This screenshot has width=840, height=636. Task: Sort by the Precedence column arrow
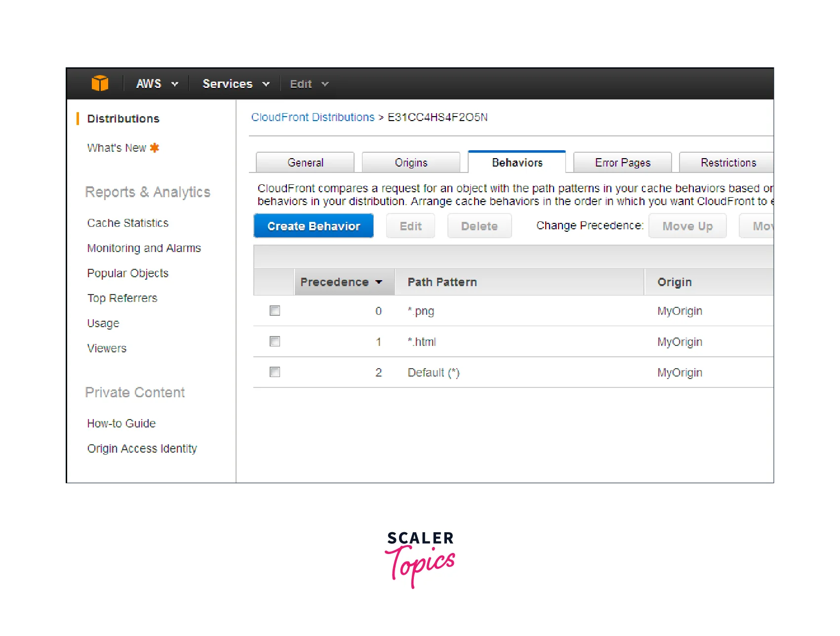(x=379, y=282)
